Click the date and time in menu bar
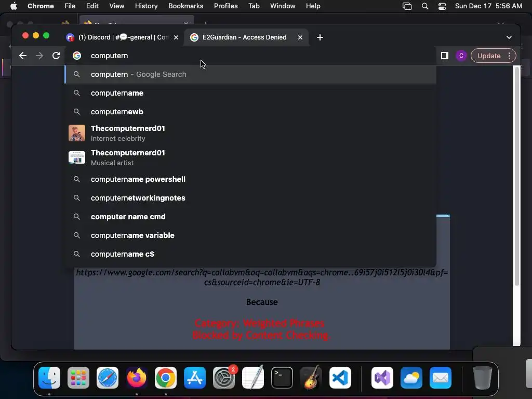This screenshot has height=399, width=532. 488,6
